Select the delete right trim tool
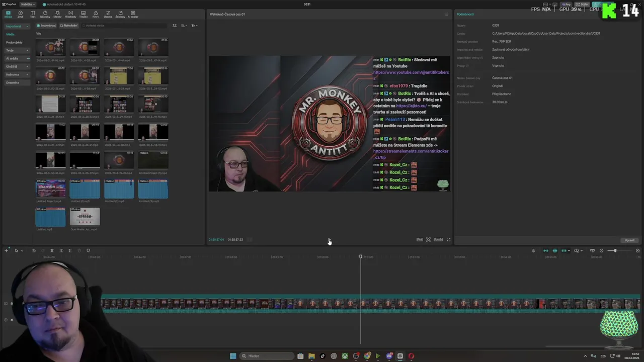Image resolution: width=644 pixels, height=362 pixels. click(x=70, y=250)
